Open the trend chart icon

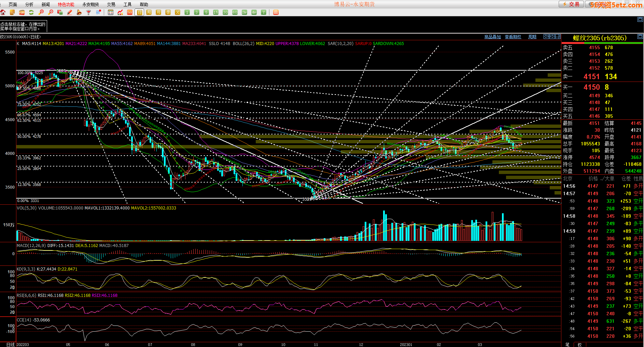pyautogui.click(x=120, y=12)
